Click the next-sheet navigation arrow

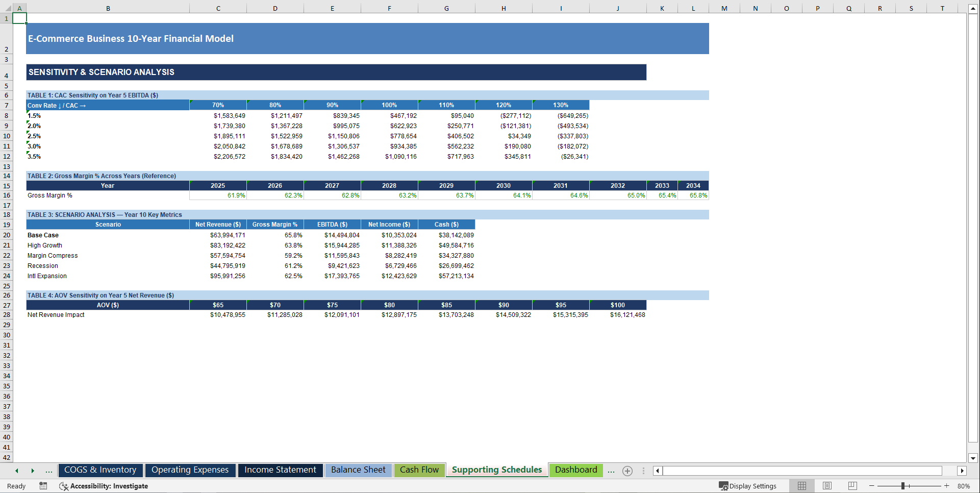click(33, 471)
